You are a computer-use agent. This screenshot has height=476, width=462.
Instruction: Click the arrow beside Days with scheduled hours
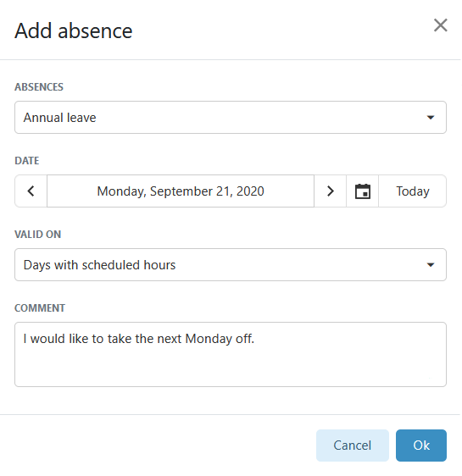430,265
